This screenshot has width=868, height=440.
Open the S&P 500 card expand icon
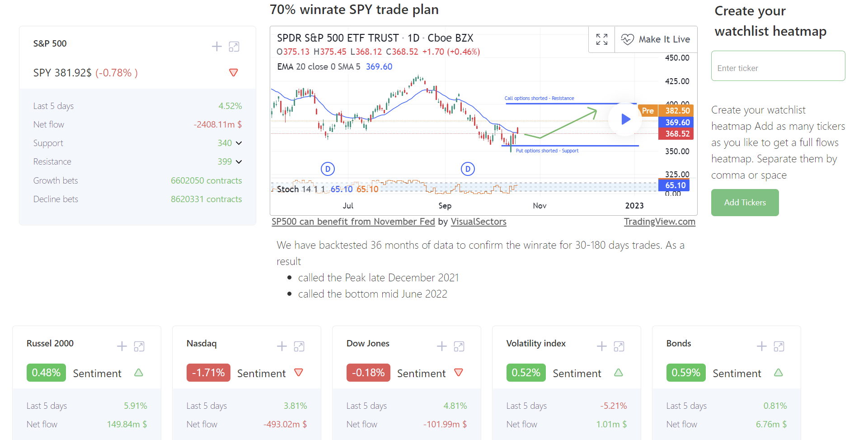pos(234,47)
